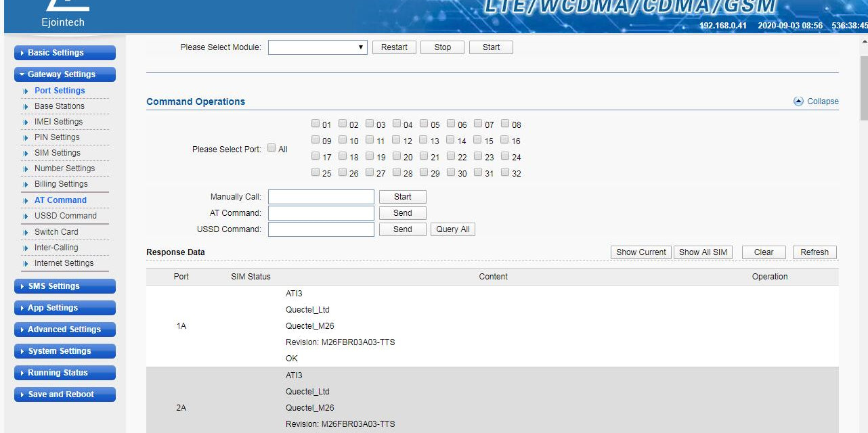Open the Please Select Module dropdown

pos(318,47)
